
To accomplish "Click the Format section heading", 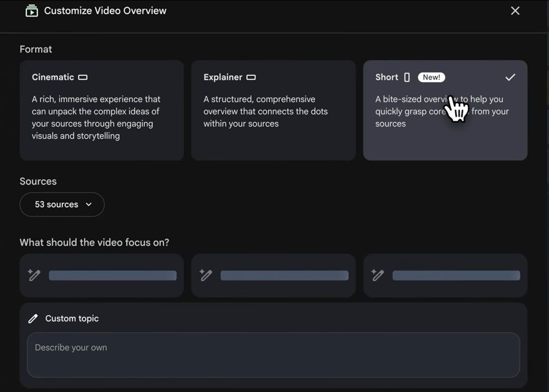I will [36, 49].
